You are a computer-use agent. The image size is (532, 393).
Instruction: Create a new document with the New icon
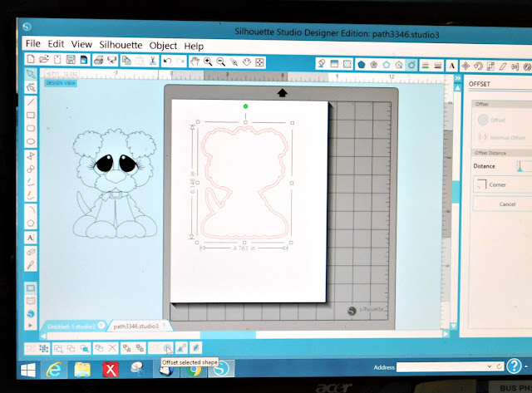31,59
